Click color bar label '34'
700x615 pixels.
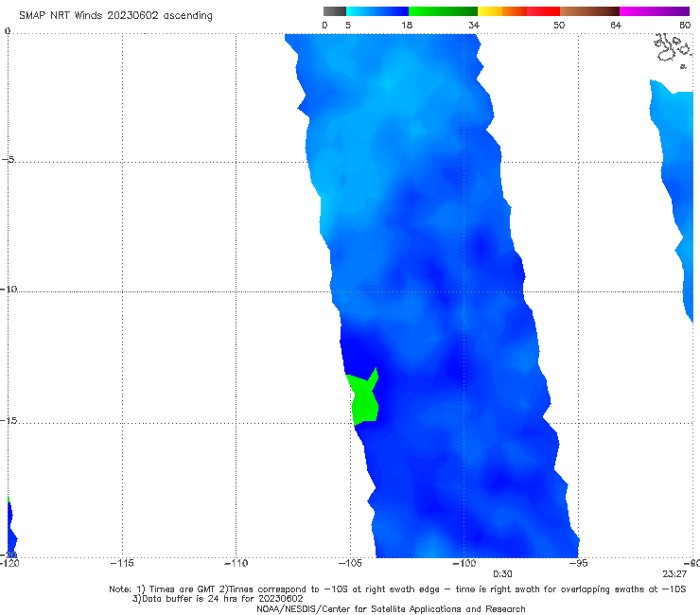474,25
